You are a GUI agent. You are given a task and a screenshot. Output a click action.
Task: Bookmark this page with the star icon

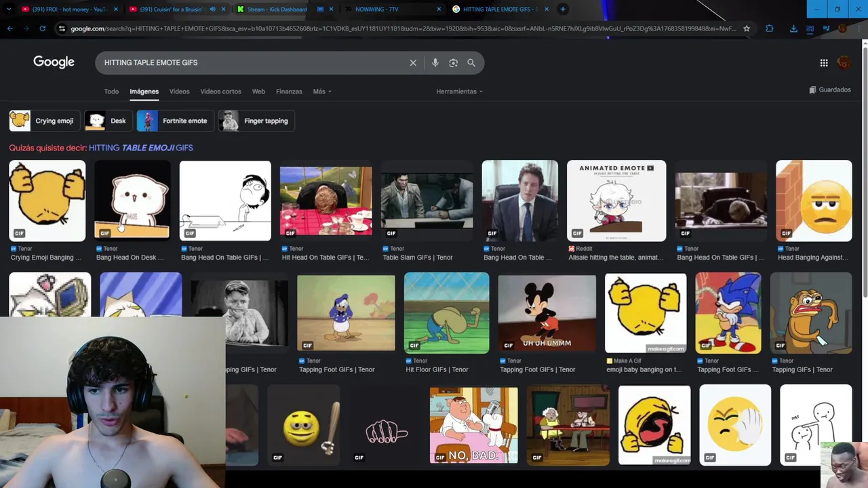pyautogui.click(x=747, y=28)
